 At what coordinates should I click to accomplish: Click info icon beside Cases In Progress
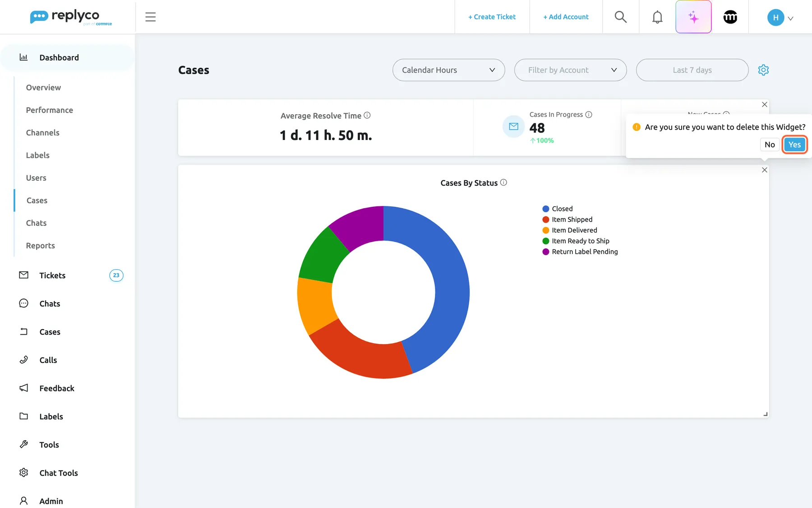pyautogui.click(x=589, y=115)
